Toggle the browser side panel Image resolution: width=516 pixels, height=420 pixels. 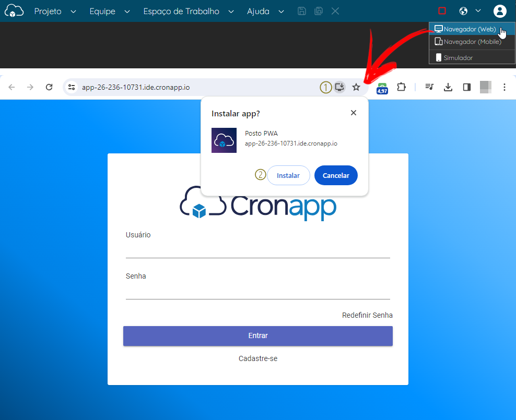466,87
